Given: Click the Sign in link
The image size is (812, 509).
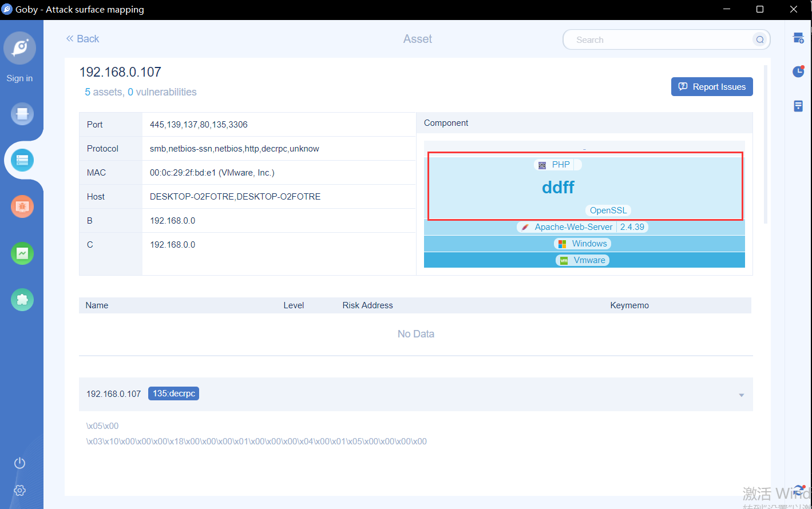Looking at the screenshot, I should point(19,78).
